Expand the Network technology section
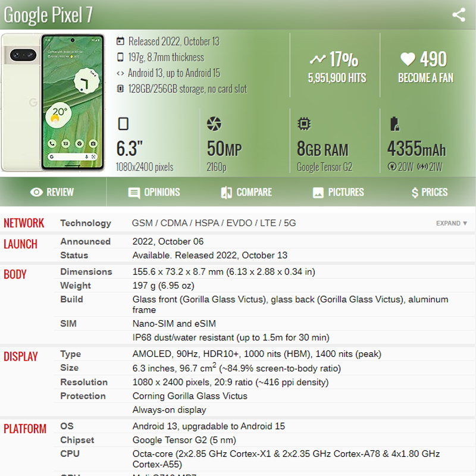The height and width of the screenshot is (476, 476). (x=452, y=223)
